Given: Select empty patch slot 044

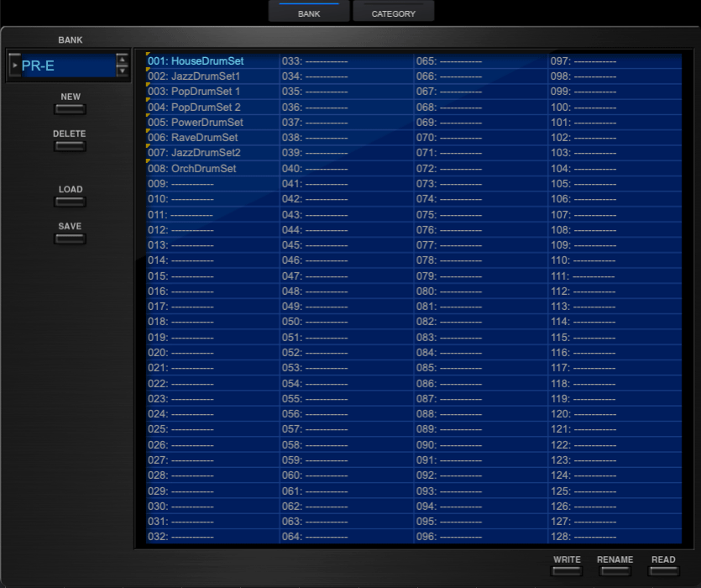Looking at the screenshot, I should (347, 230).
